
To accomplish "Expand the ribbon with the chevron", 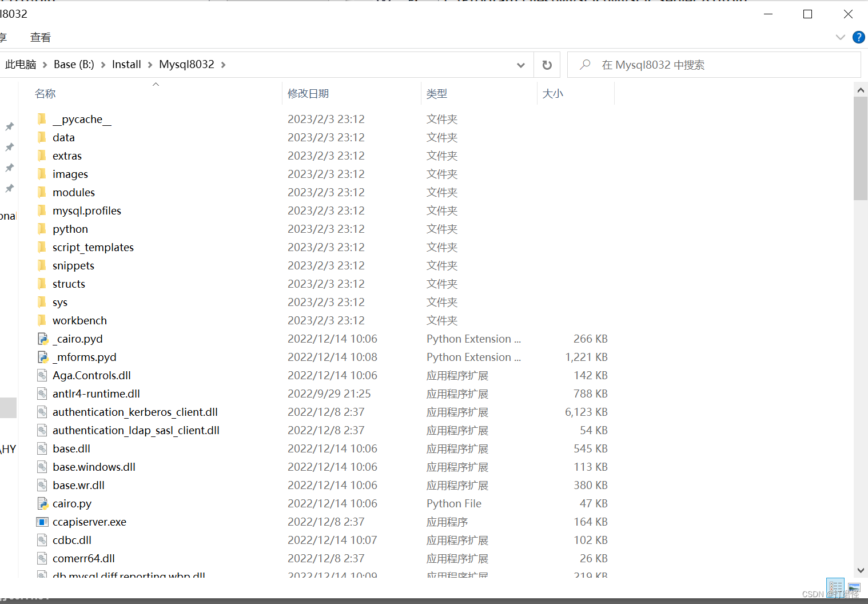I will (x=840, y=37).
